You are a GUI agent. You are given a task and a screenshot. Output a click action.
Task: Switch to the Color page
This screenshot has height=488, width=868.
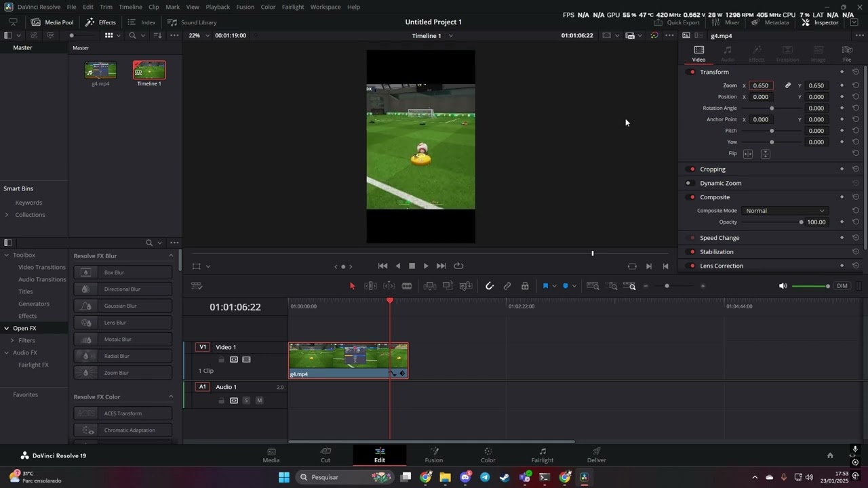(488, 455)
